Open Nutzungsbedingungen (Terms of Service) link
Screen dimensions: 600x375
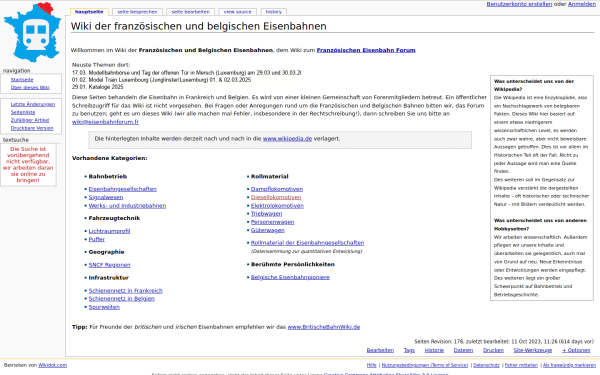pyautogui.click(x=425, y=365)
